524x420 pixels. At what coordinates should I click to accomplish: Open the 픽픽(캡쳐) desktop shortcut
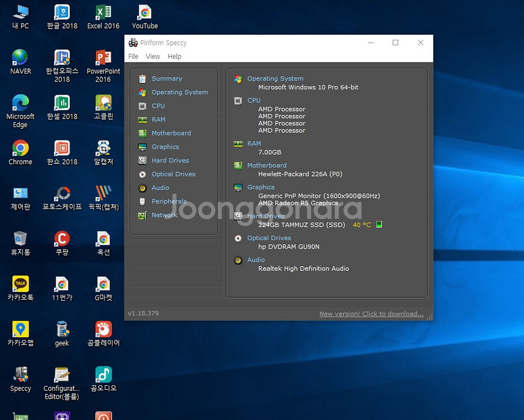104,198
